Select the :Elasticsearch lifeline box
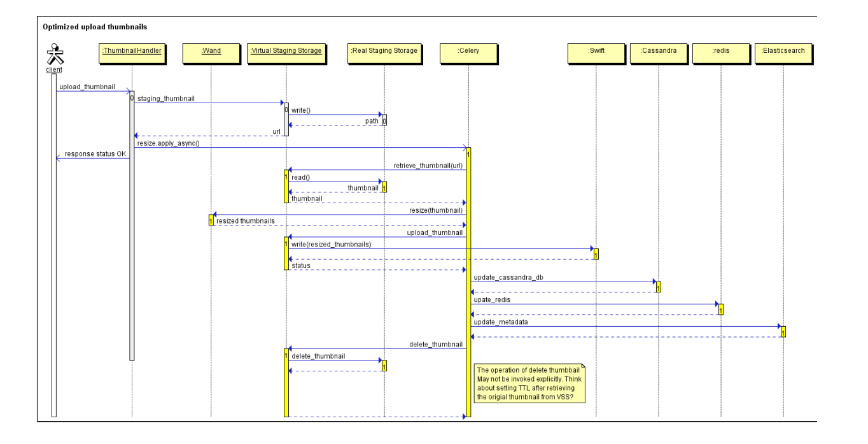This screenshot has height=444, width=868. [783, 50]
